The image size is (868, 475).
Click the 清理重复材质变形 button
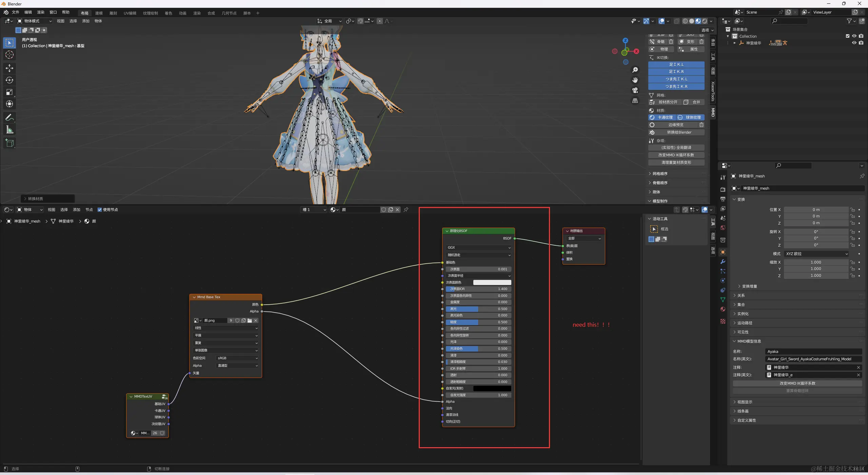676,163
